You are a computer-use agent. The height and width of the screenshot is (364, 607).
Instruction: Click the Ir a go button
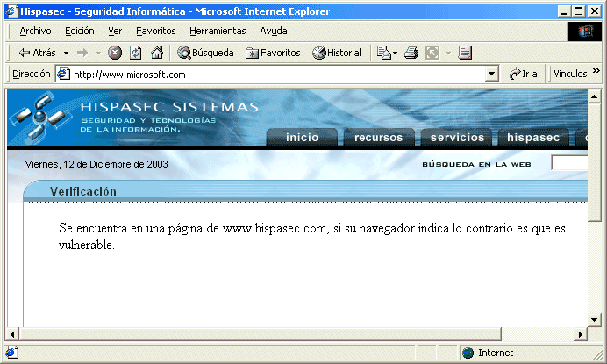point(523,74)
